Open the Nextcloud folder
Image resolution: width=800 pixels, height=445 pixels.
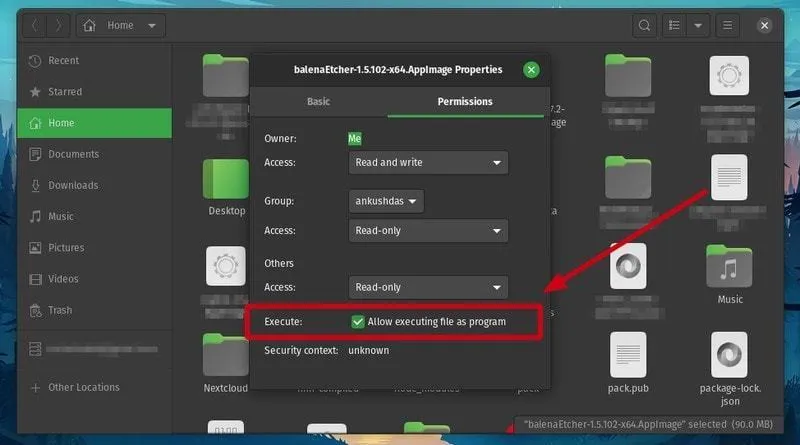[226, 355]
